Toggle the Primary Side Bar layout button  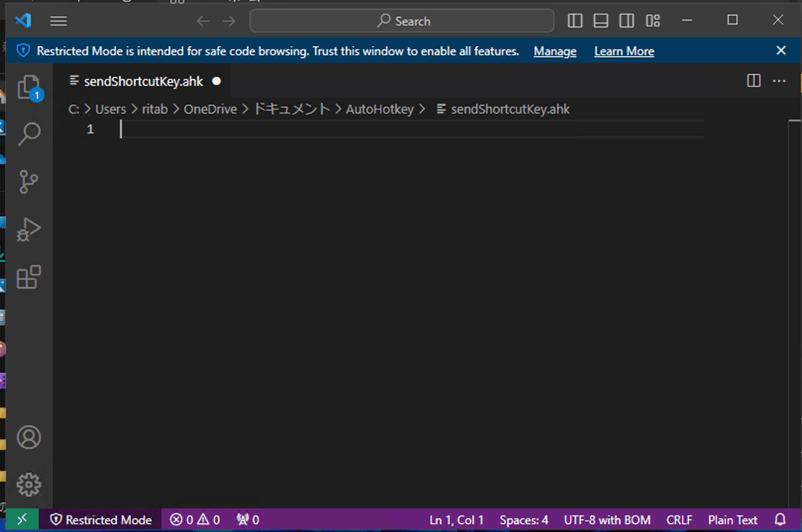coord(575,21)
